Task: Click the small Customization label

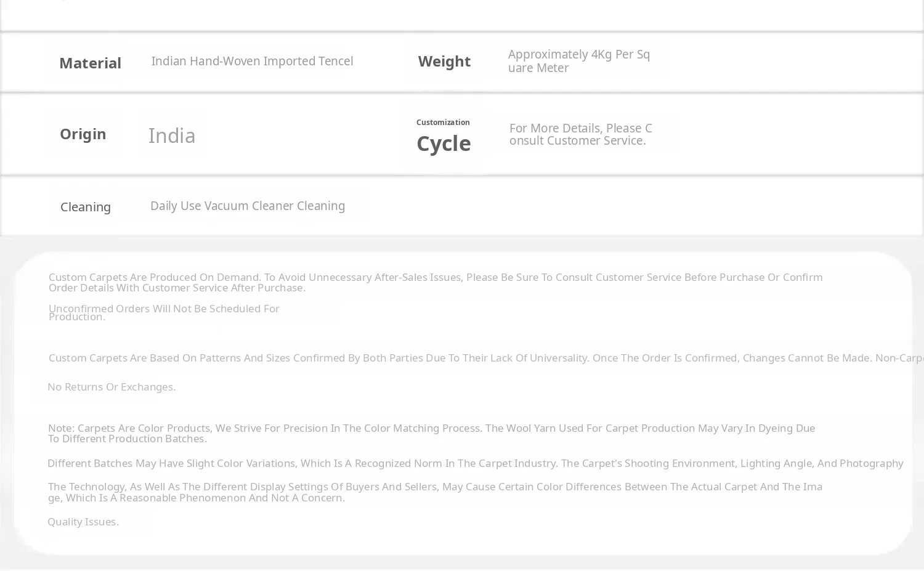Action: [443, 122]
